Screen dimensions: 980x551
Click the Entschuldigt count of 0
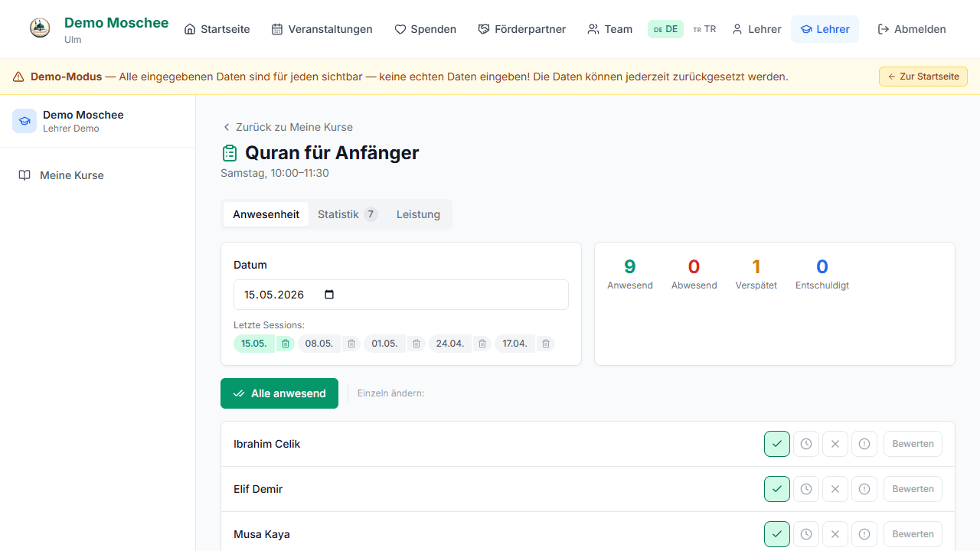pyautogui.click(x=822, y=266)
